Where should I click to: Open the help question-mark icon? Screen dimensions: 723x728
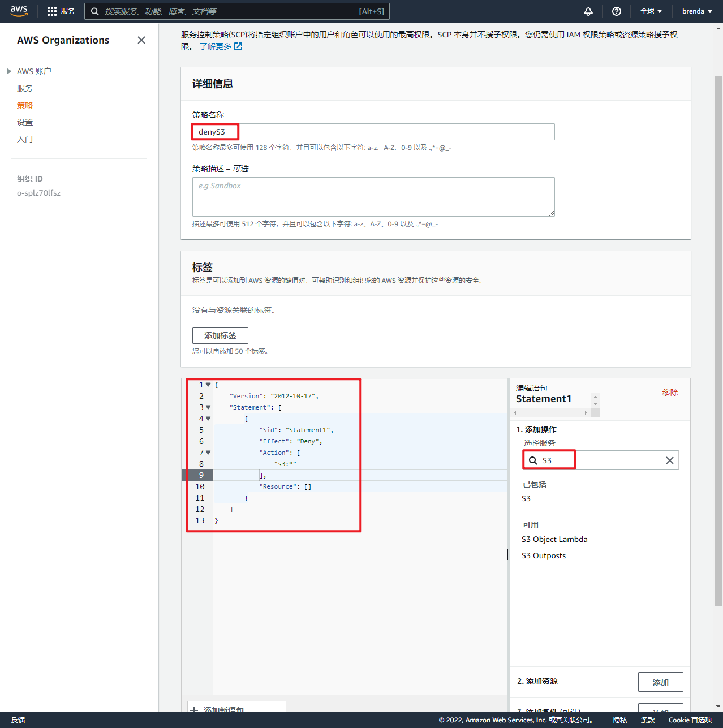tap(617, 11)
